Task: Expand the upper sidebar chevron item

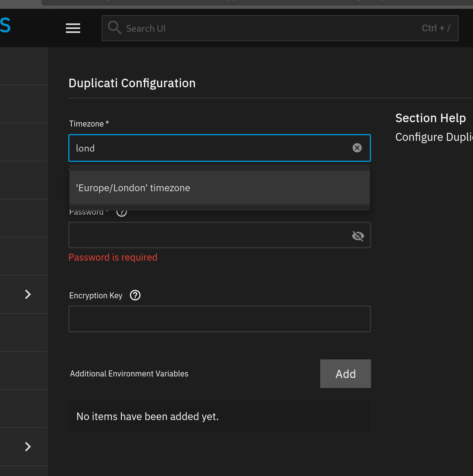Action: coord(28,294)
